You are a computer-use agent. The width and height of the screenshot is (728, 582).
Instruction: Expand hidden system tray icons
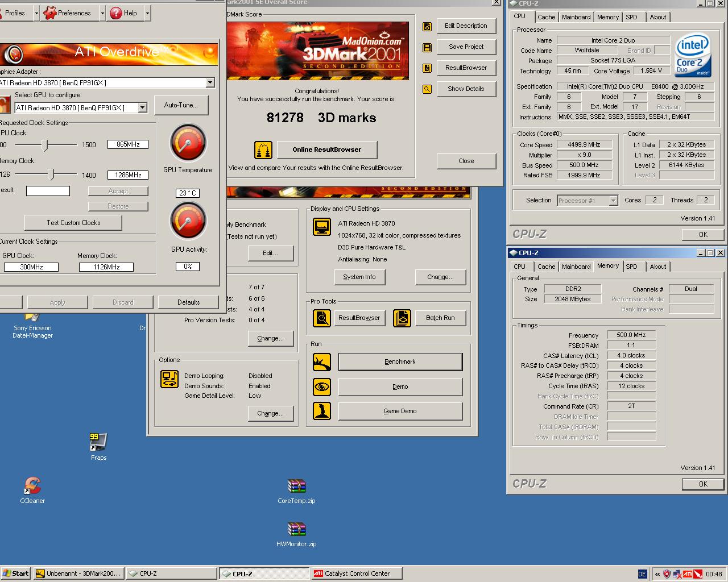[657, 574]
